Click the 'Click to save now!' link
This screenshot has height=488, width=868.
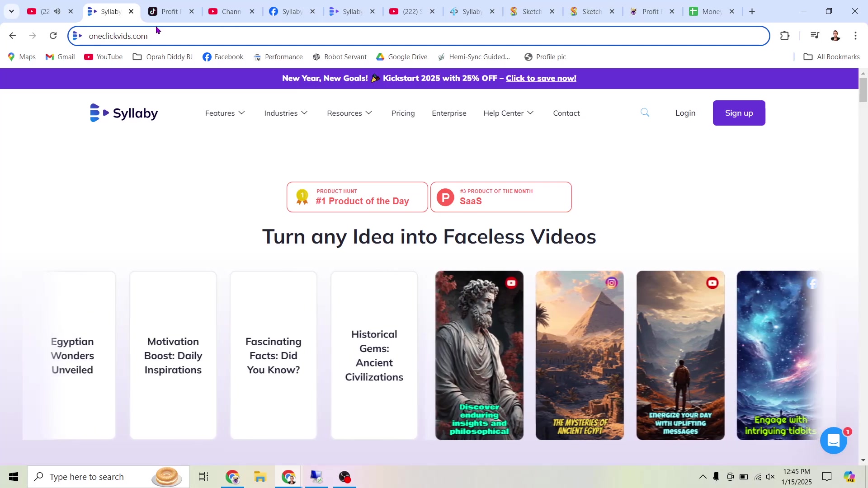click(541, 78)
